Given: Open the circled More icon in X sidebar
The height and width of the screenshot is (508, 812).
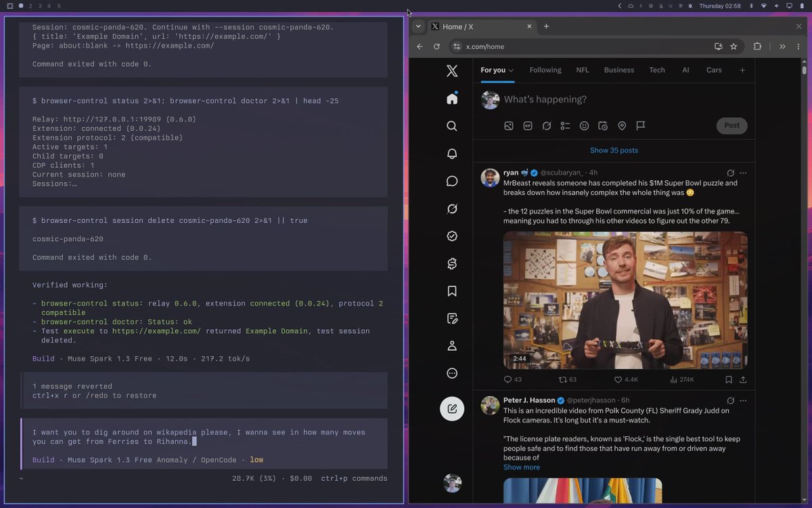Looking at the screenshot, I should pyautogui.click(x=452, y=373).
